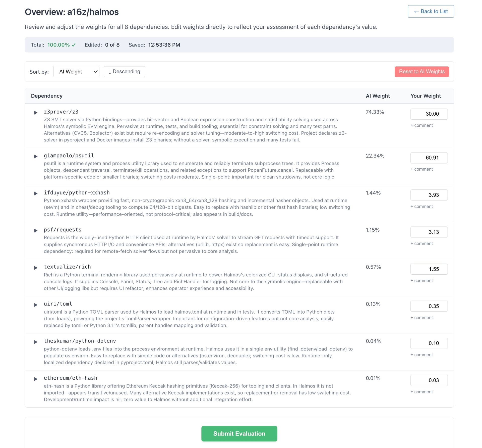
Task: Click the eth-hash weight input field
Action: coord(429,380)
